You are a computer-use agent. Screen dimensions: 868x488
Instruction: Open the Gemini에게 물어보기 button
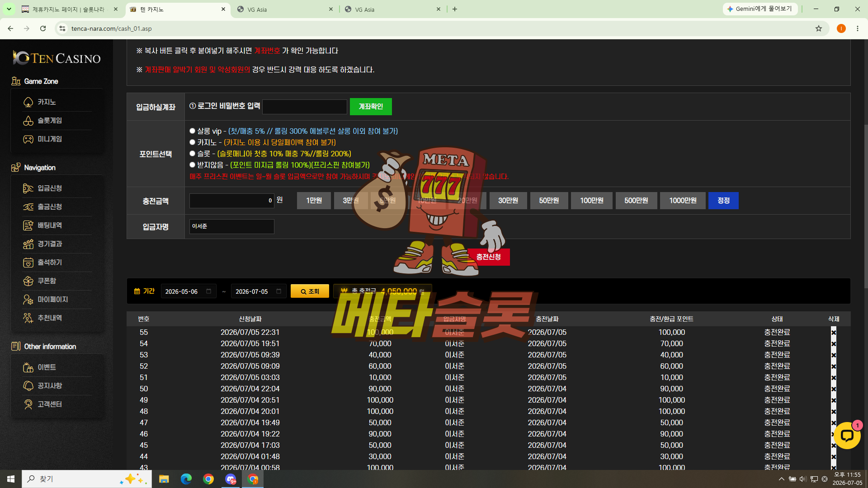760,9
